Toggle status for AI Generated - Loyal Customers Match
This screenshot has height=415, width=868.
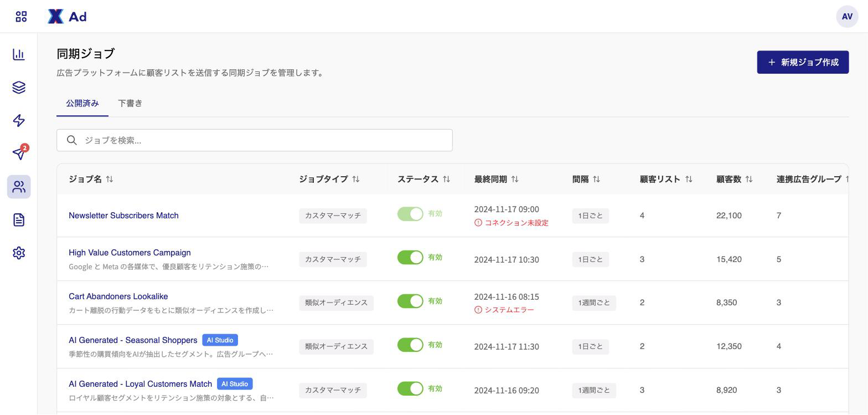pos(410,388)
